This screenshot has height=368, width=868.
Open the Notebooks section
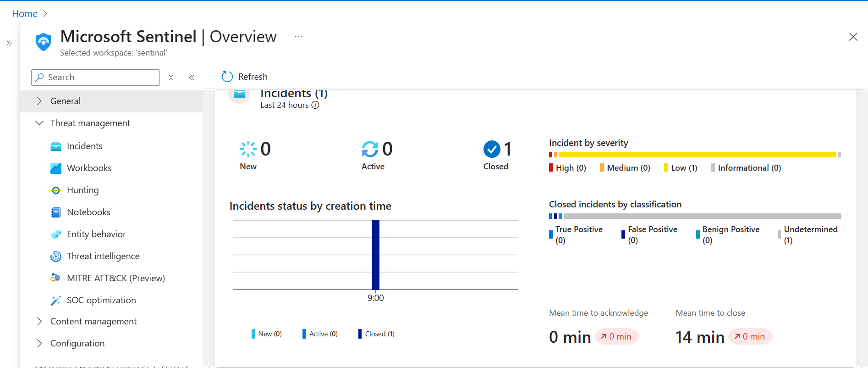click(x=88, y=212)
